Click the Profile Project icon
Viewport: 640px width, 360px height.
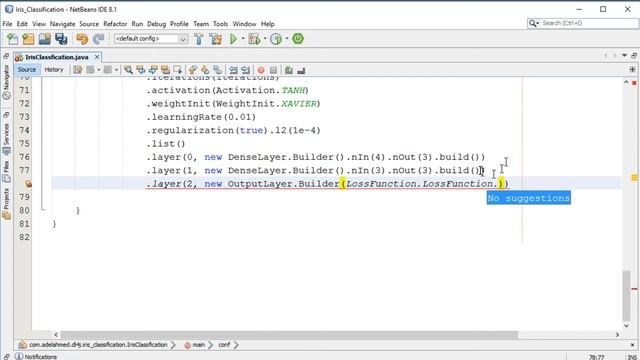point(276,39)
